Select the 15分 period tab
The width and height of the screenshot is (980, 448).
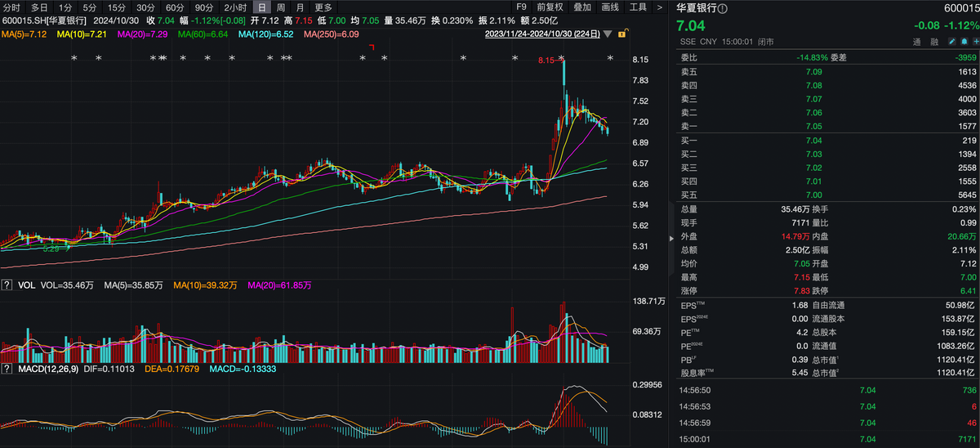click(117, 7)
